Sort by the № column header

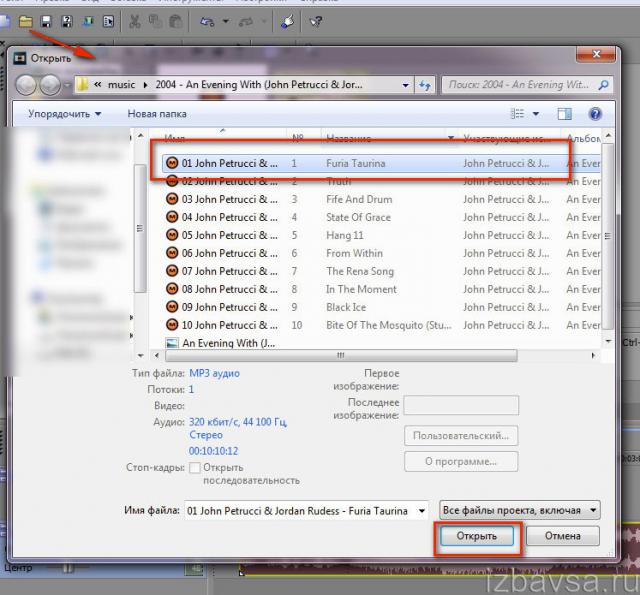coord(298,138)
